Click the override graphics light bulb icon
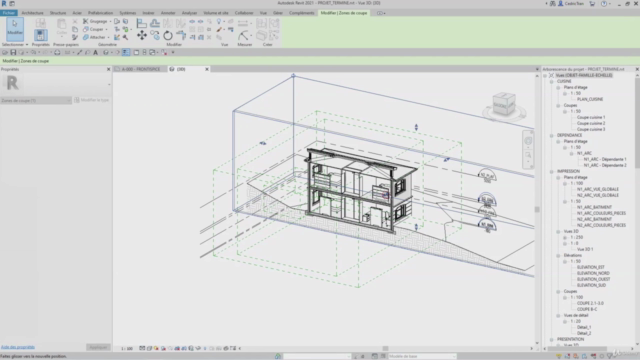 tap(219, 21)
